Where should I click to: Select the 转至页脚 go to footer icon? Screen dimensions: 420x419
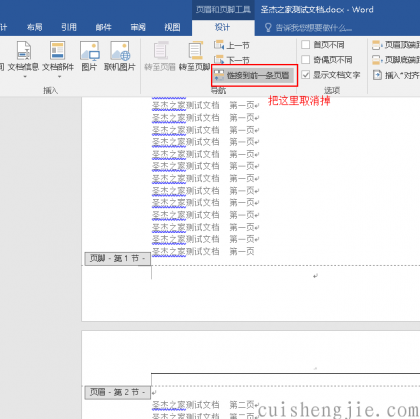pos(195,51)
